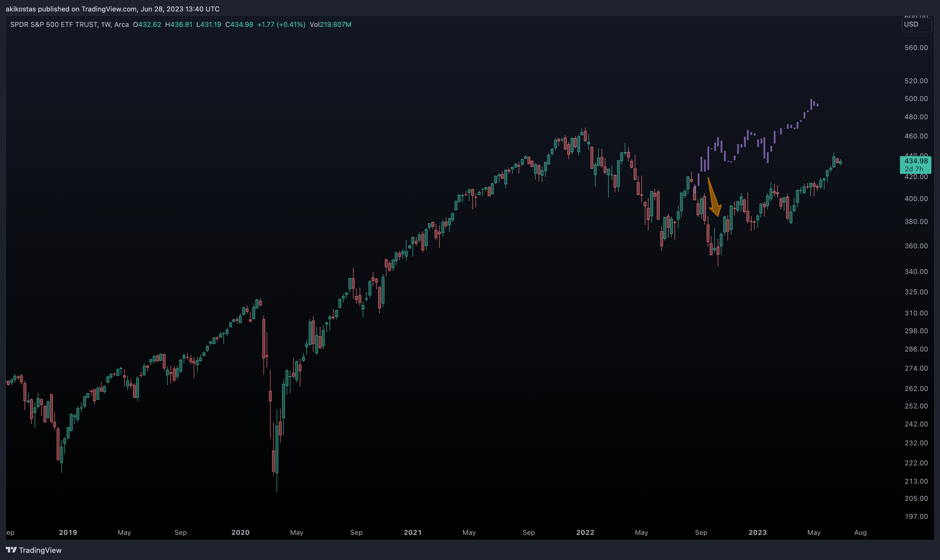Image resolution: width=940 pixels, height=560 pixels.
Task: Click the 380.00 price axis label
Action: [x=916, y=221]
